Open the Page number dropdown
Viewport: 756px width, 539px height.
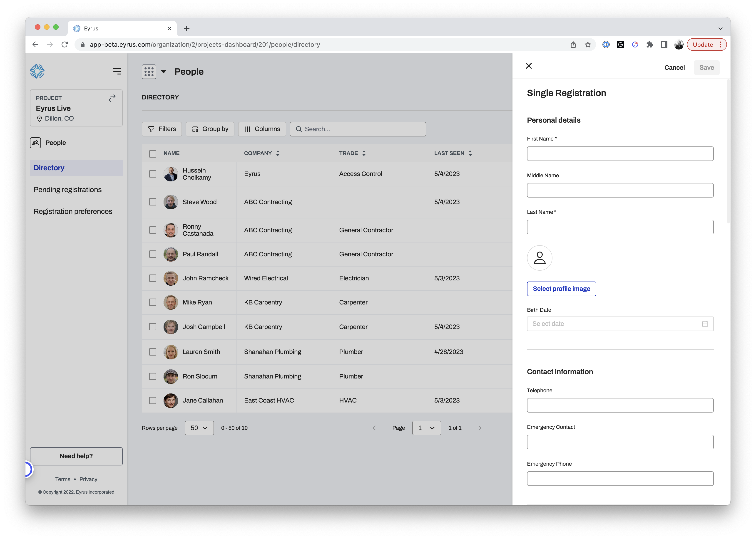tap(427, 428)
